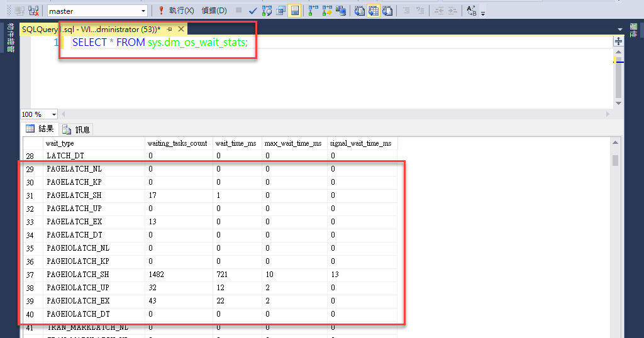This screenshot has width=644, height=338.
Task: Click the Change Connection toolbar icon
Action: [x=34, y=11]
